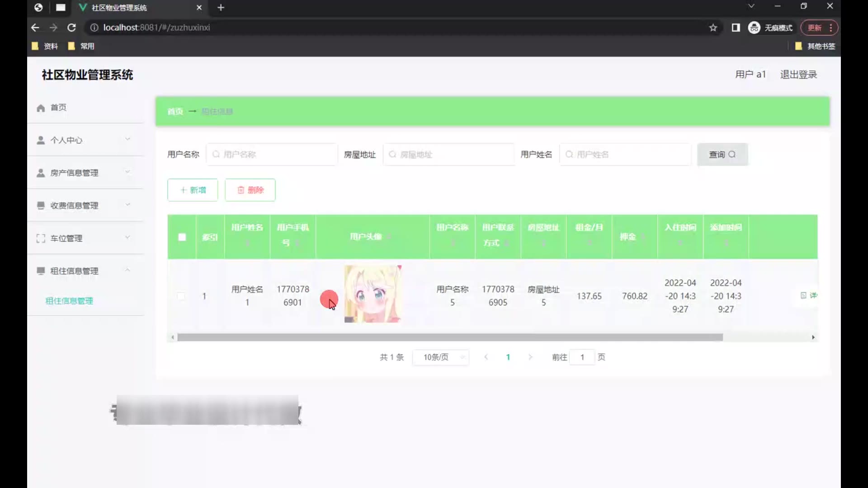Click the table horizontal scrollbar

(450, 338)
